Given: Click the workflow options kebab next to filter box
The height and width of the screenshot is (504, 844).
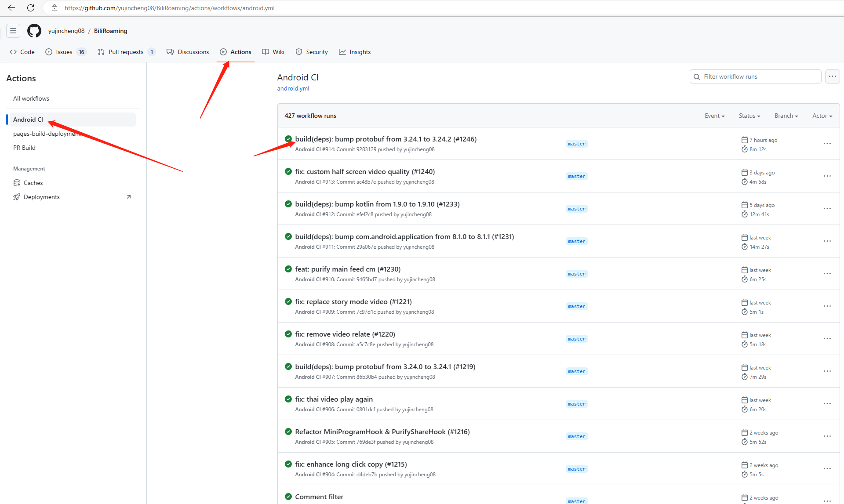Looking at the screenshot, I should click(x=832, y=76).
